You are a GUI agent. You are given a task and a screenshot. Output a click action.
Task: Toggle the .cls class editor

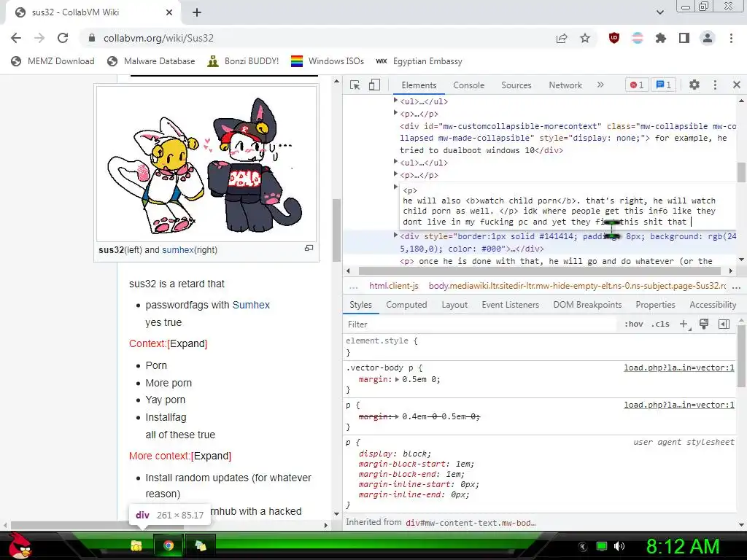tap(660, 324)
